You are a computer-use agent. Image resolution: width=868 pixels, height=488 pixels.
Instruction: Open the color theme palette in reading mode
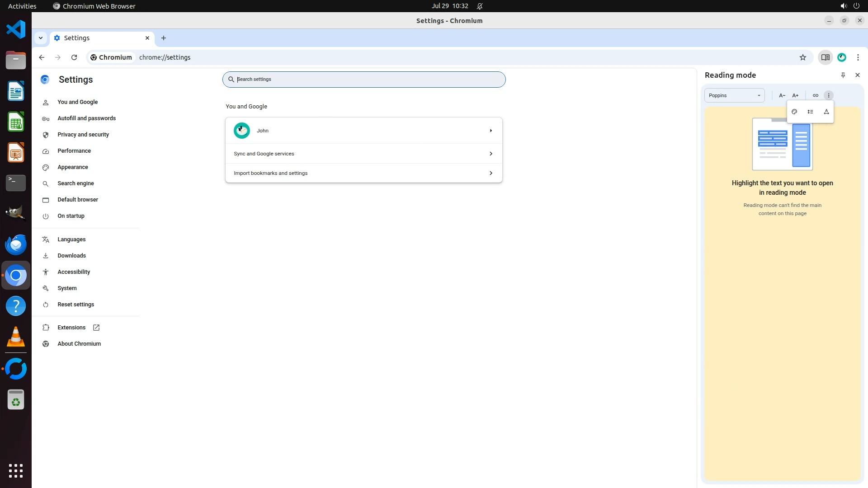pyautogui.click(x=794, y=112)
